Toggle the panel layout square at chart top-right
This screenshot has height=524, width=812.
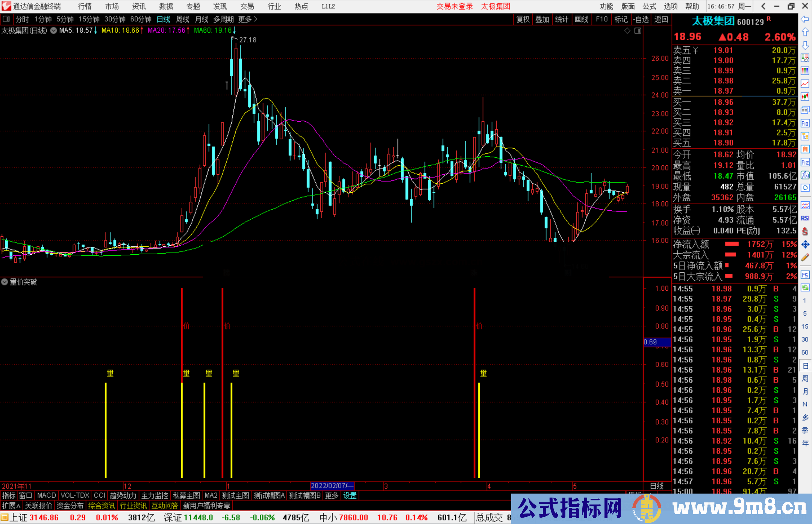click(638, 31)
